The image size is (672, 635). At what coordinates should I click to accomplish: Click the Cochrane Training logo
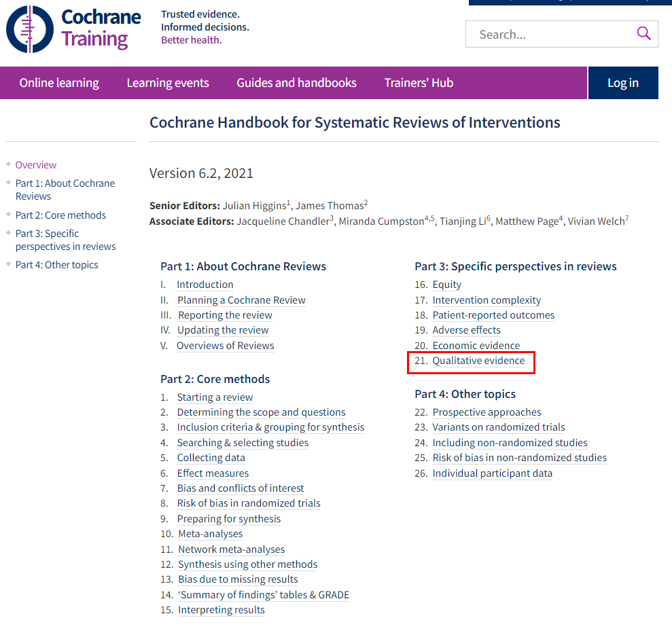[x=73, y=29]
